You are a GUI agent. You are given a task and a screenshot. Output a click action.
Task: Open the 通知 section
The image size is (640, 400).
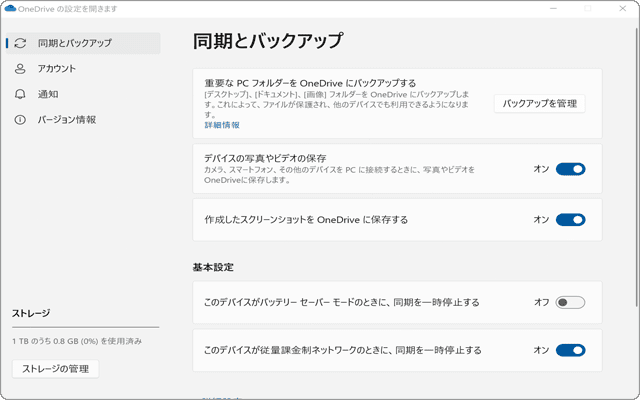(83, 94)
